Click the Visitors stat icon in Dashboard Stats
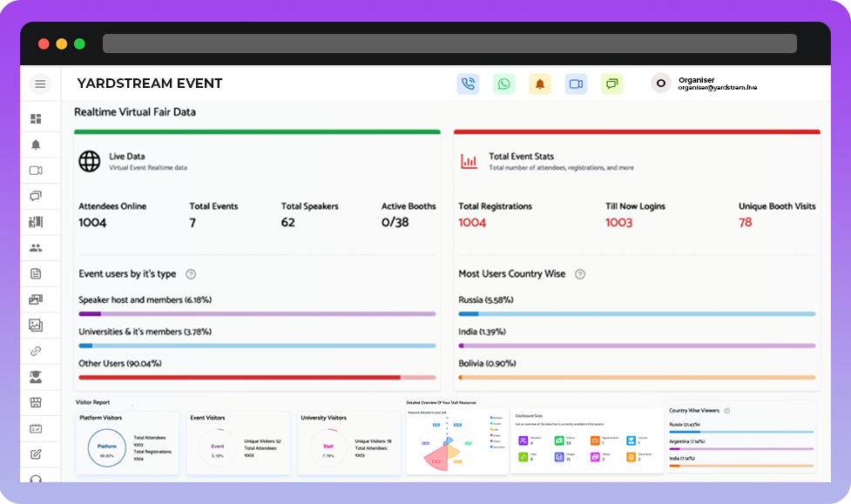The image size is (851, 504). pyautogui.click(x=559, y=440)
